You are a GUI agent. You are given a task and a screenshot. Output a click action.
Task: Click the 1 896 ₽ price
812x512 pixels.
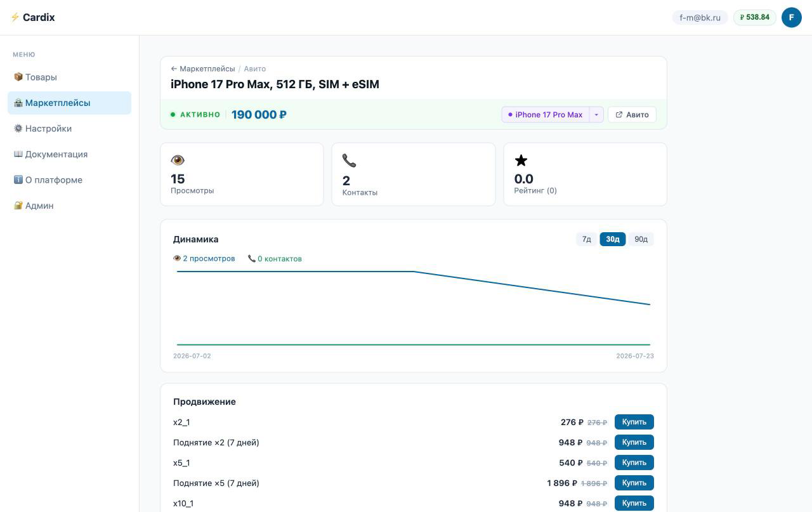(562, 483)
